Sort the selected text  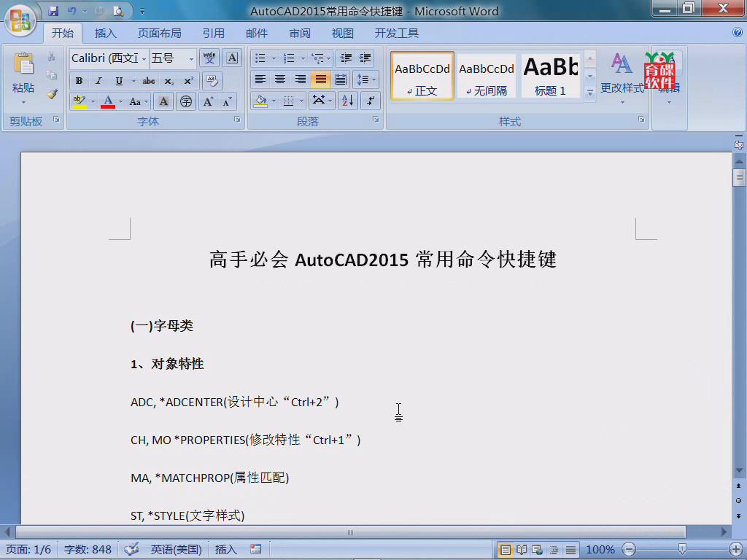[x=348, y=101]
